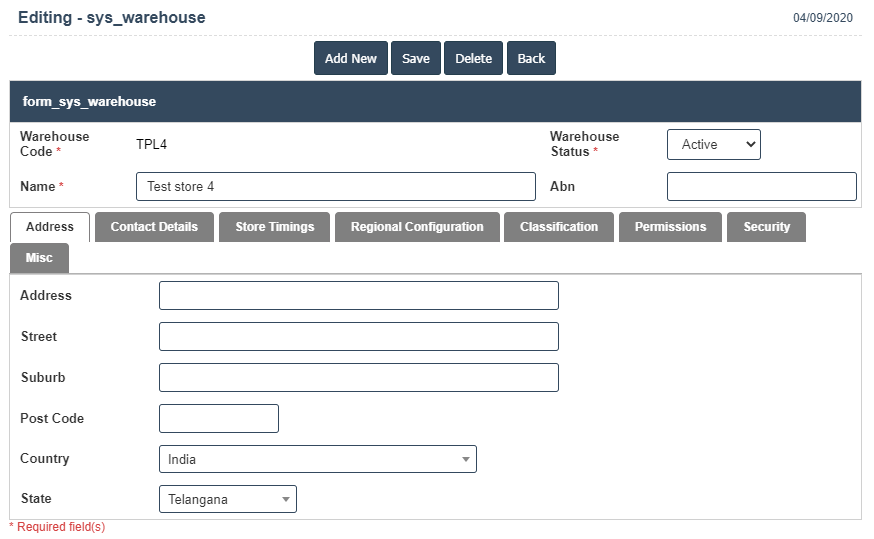Open the State dropdown showing Telangana
Image resolution: width=874 pixels, height=539 pixels.
tap(227, 499)
